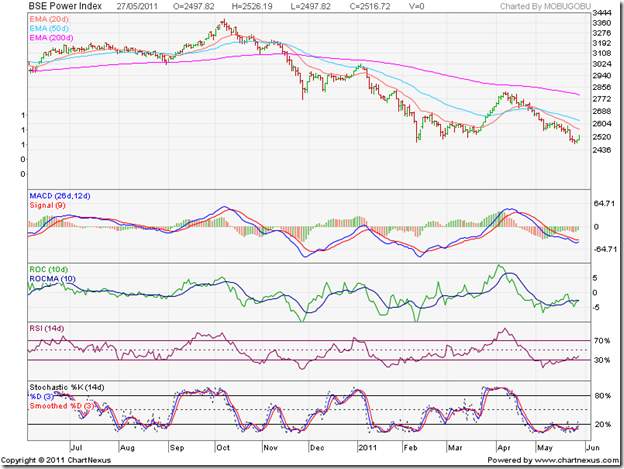Click the RSI (14d) indicator label
Image resolution: width=624 pixels, height=469 pixels.
point(47,328)
